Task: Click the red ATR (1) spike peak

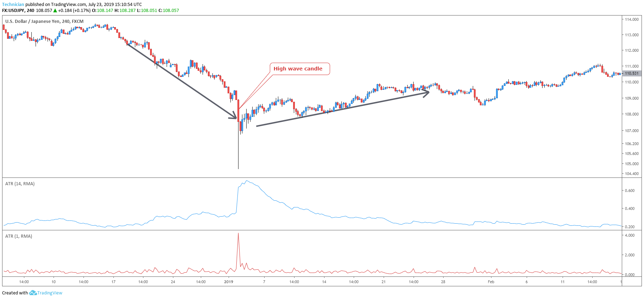Action: [238, 233]
